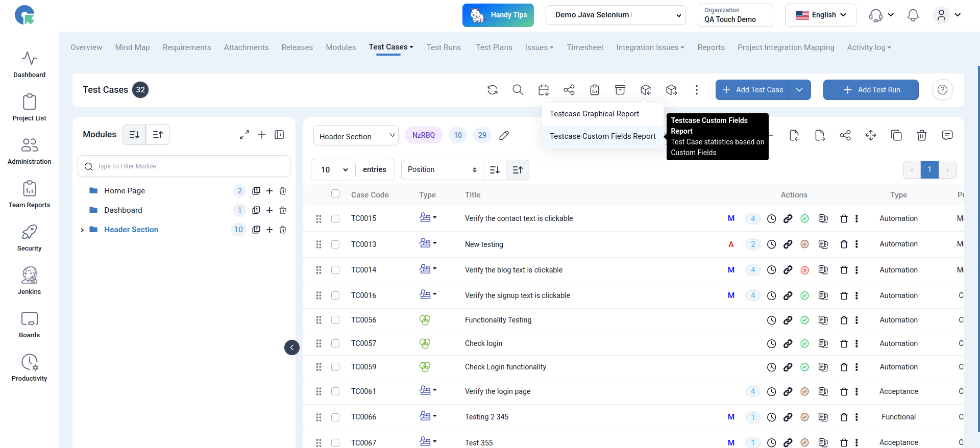Delete the Home Page module via trash icon

point(283,191)
